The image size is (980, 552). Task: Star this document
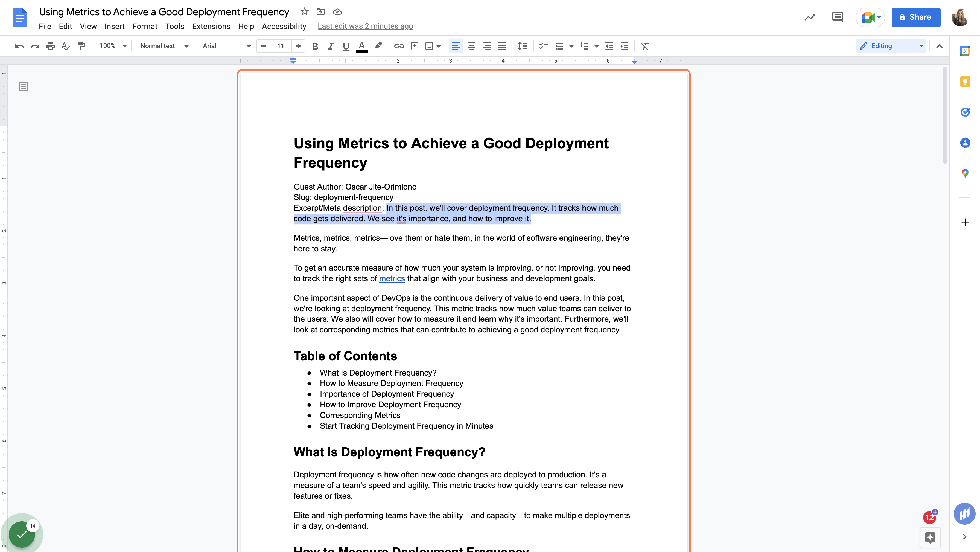[304, 12]
